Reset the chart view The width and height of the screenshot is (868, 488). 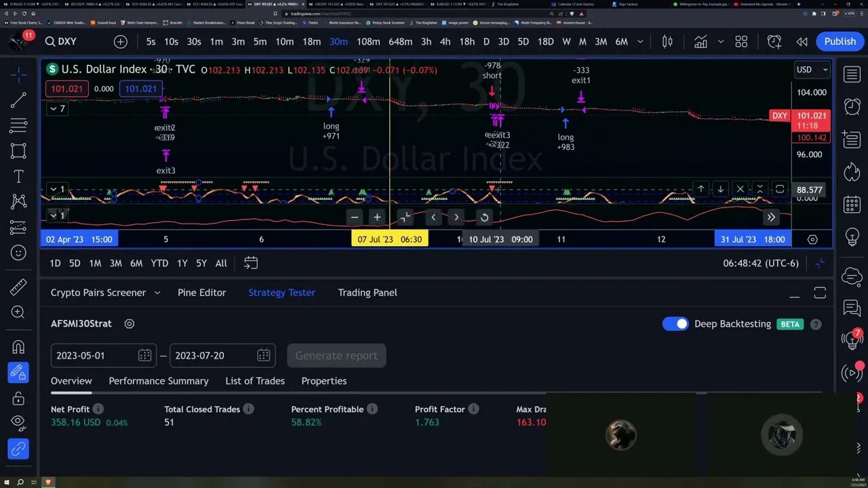(x=484, y=218)
